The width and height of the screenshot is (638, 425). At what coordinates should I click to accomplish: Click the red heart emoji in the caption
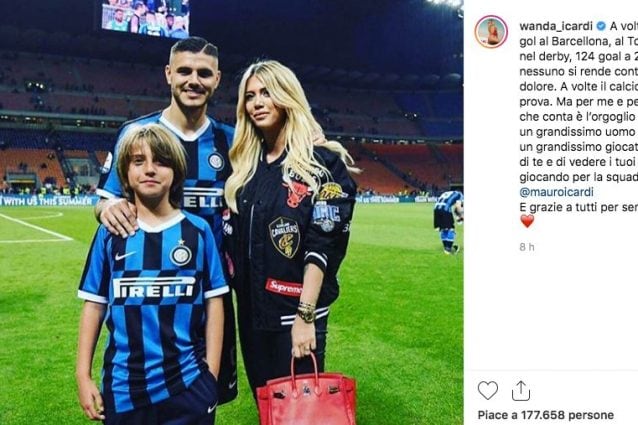[x=527, y=221]
